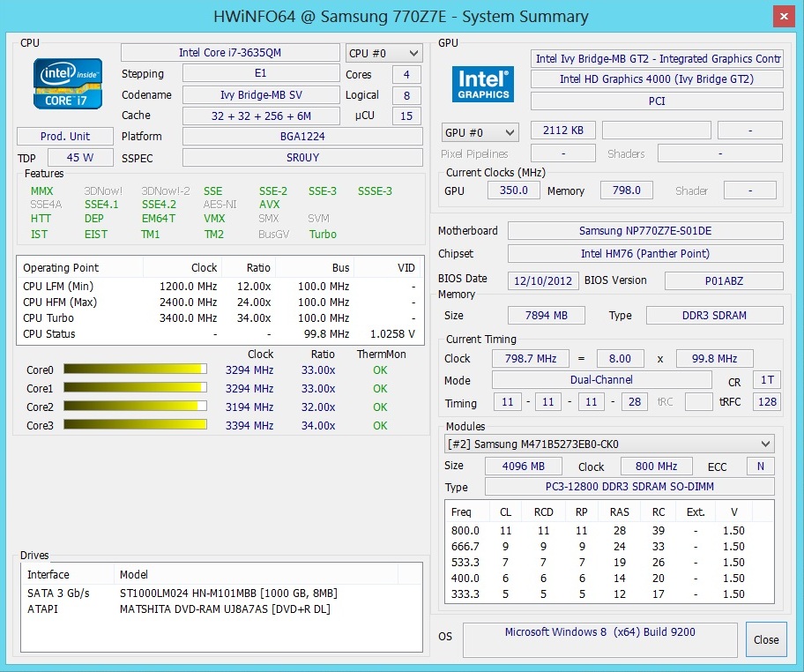Click the AVX feature label
Image resolution: width=804 pixels, height=672 pixels.
(269, 205)
